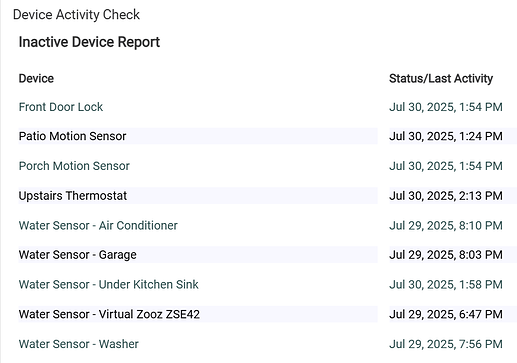Click Under Kitchen Sink's 1:58 PM timestamp
Image resolution: width=517 pixels, height=363 pixels.
point(446,285)
